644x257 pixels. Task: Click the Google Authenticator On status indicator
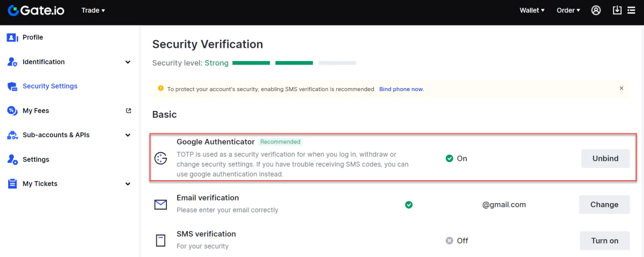[456, 158]
